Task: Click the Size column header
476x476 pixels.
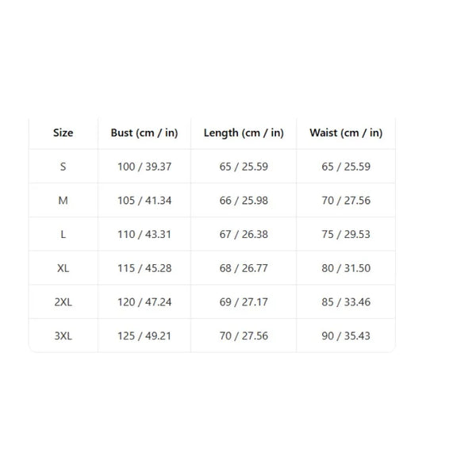Action: tap(63, 133)
